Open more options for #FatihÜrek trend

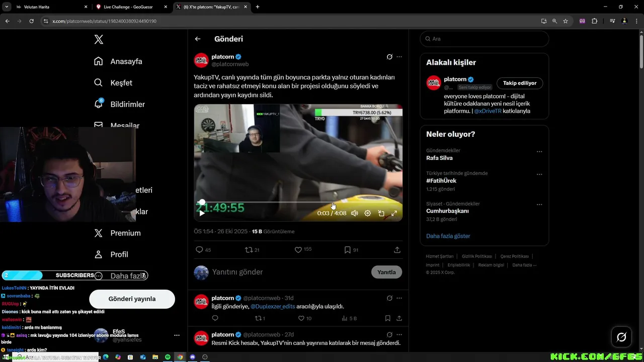(x=539, y=174)
